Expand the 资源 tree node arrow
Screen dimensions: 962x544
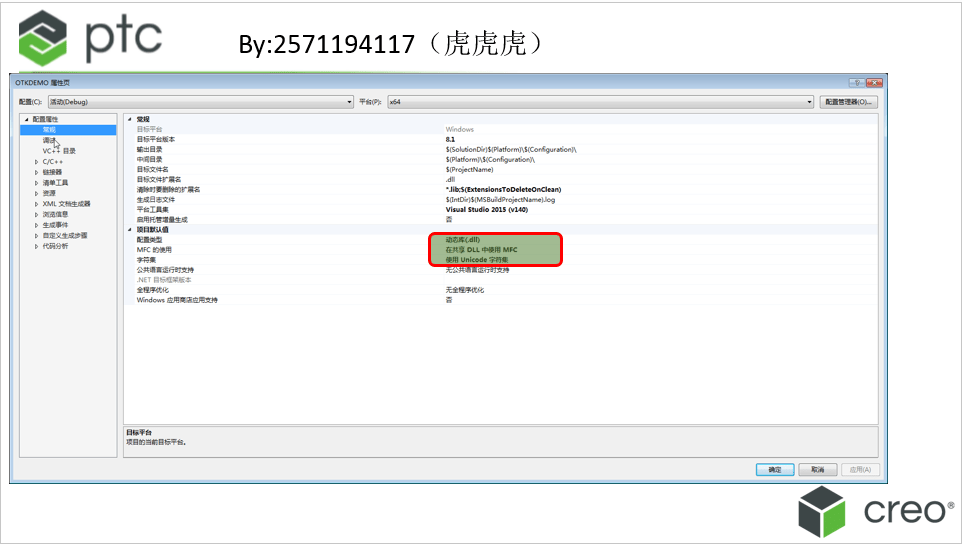[x=36, y=193]
